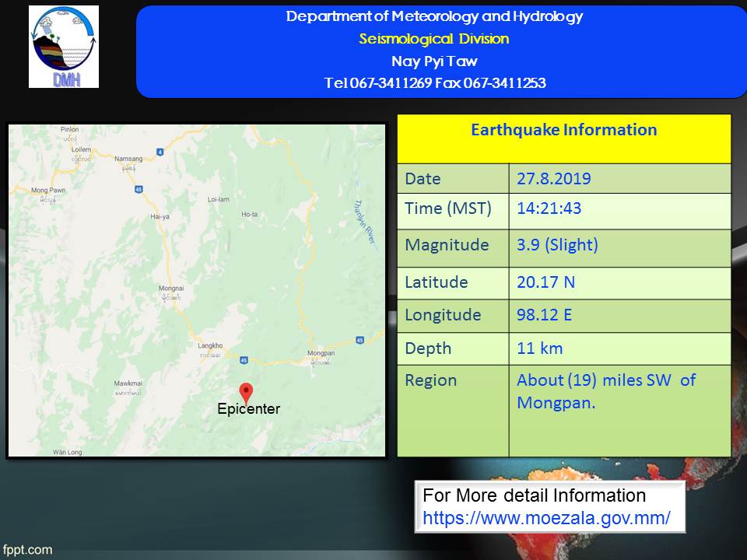Click the "Department of Meteorology and Hydrology" title
747x560 pixels.
(434, 16)
